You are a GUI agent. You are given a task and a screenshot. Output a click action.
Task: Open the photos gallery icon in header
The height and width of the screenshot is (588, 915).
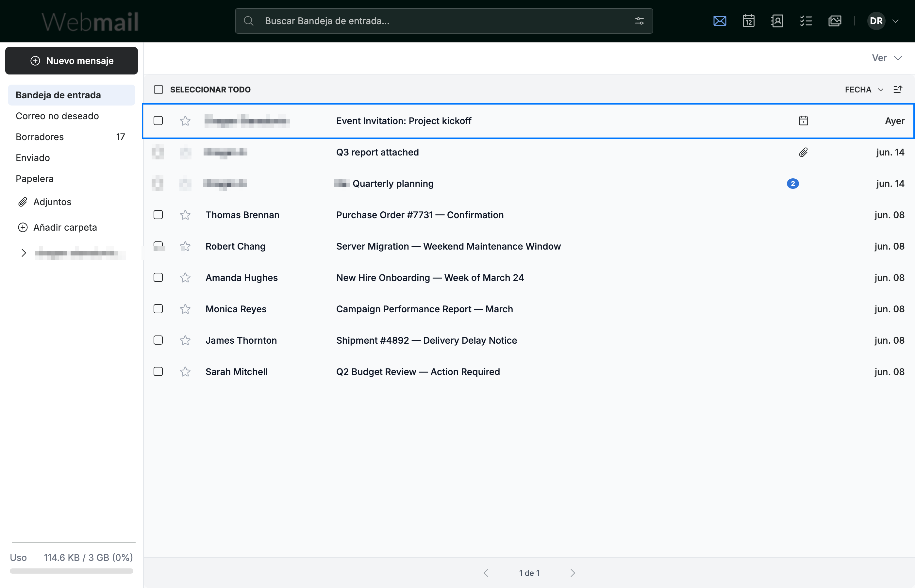835,21
